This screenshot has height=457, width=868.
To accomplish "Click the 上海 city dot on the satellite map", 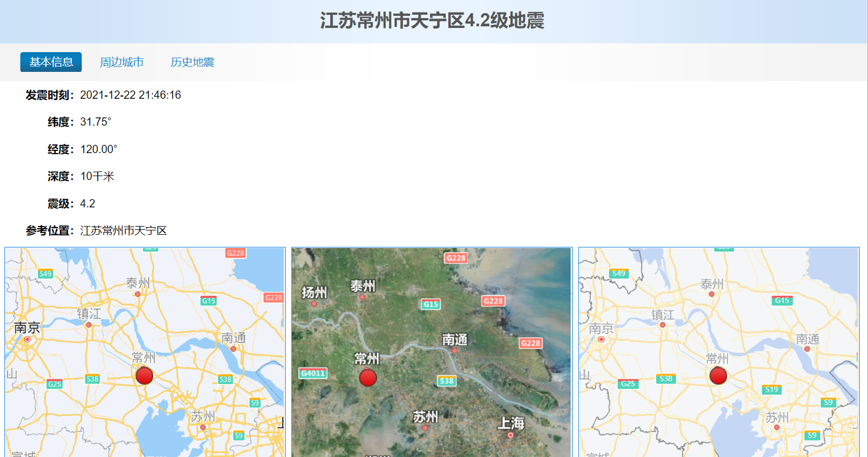I will pos(510,435).
